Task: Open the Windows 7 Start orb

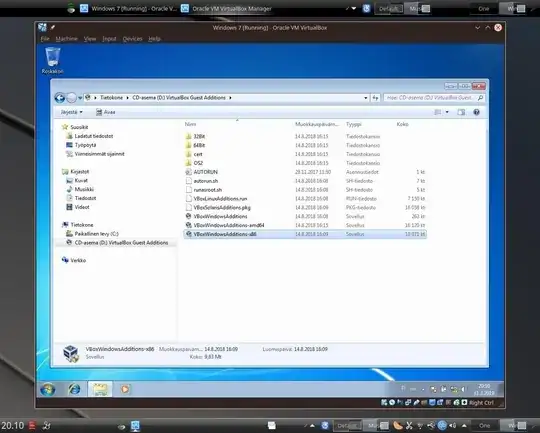Action: coord(48,389)
